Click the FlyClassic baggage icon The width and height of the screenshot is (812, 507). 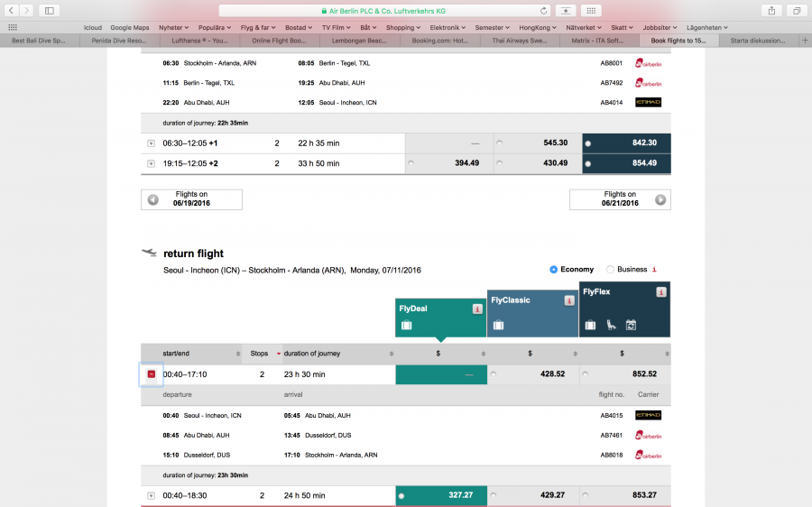(x=498, y=325)
